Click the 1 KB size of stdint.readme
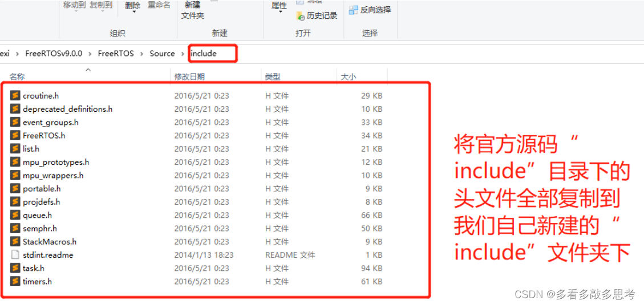Viewport: 644px width, 305px height. point(374,255)
